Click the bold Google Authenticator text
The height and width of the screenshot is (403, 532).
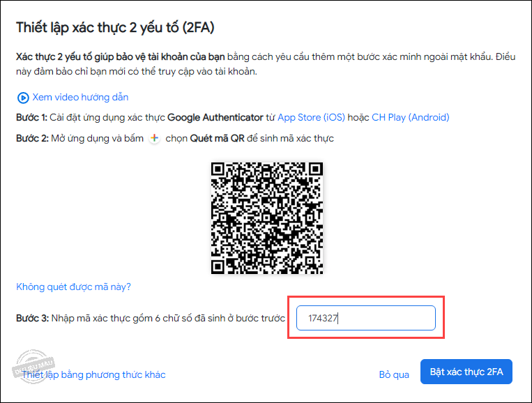point(215,117)
